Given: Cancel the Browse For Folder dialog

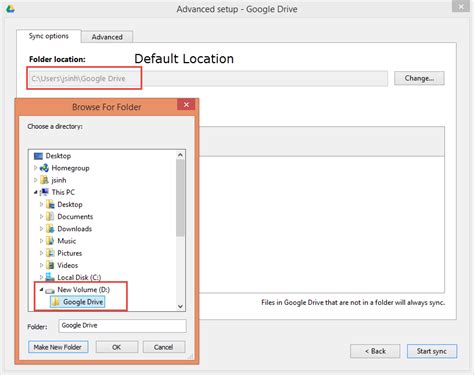Looking at the screenshot, I should (164, 347).
